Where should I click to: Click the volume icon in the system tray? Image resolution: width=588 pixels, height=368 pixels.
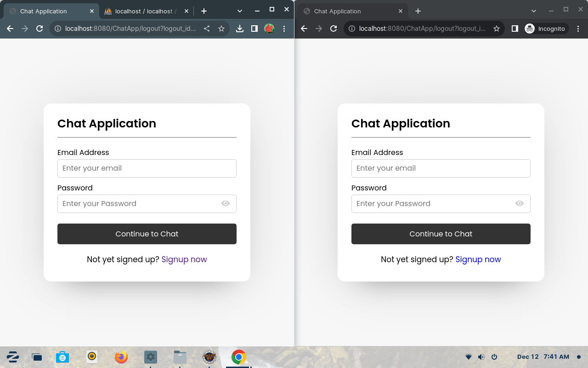click(481, 357)
